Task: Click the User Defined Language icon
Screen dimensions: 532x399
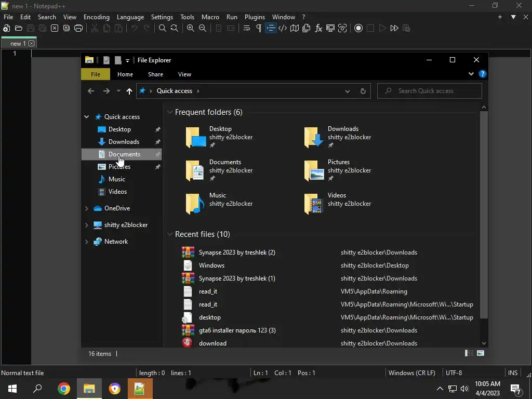Action: coord(283,28)
